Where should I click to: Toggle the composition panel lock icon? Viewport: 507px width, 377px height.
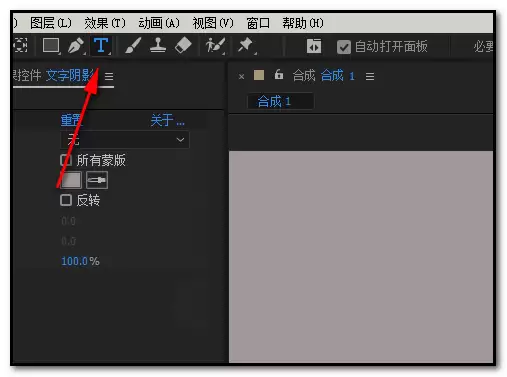pos(279,75)
